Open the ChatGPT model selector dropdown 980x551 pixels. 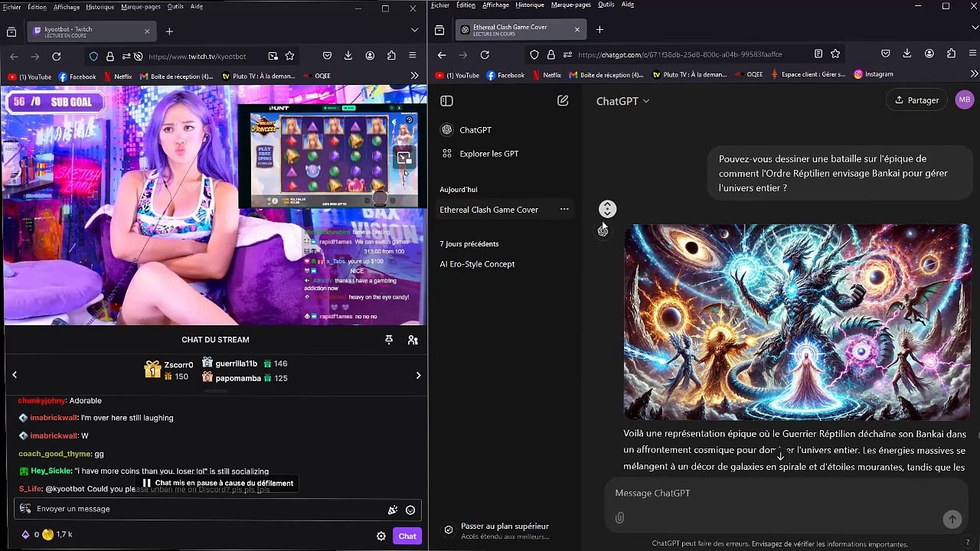pyautogui.click(x=622, y=101)
